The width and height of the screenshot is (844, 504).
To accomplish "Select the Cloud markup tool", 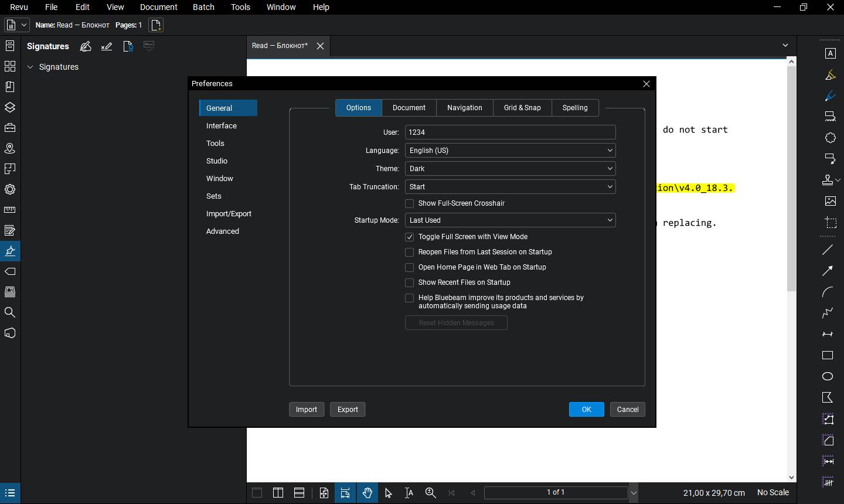I will (x=831, y=138).
